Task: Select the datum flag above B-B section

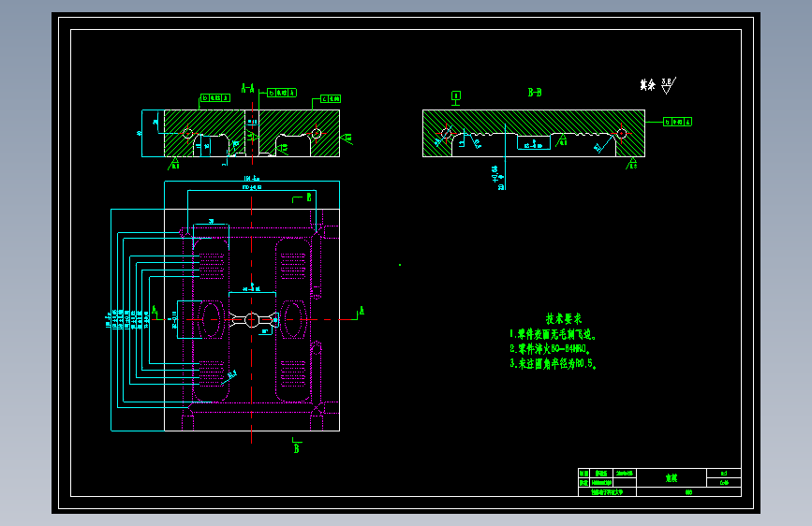Action: [456, 98]
